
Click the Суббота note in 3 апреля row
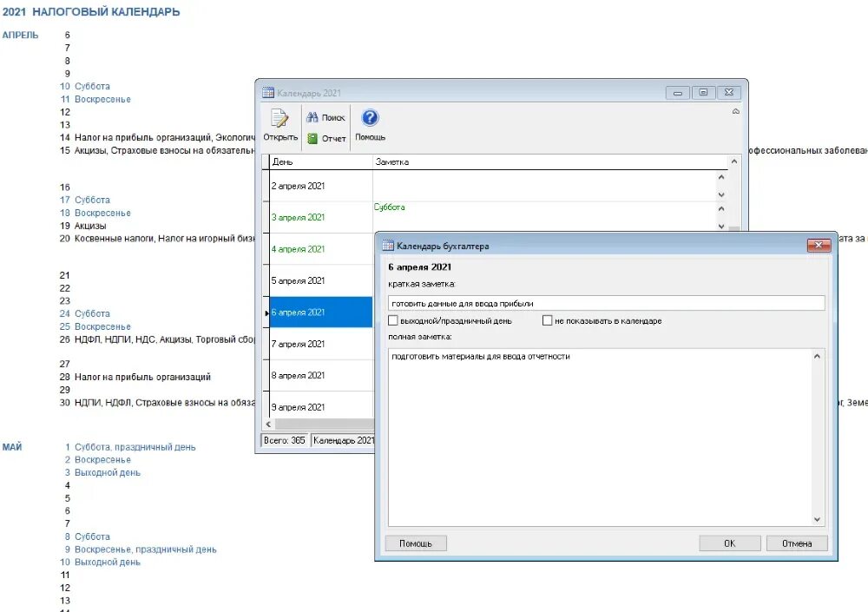click(389, 207)
